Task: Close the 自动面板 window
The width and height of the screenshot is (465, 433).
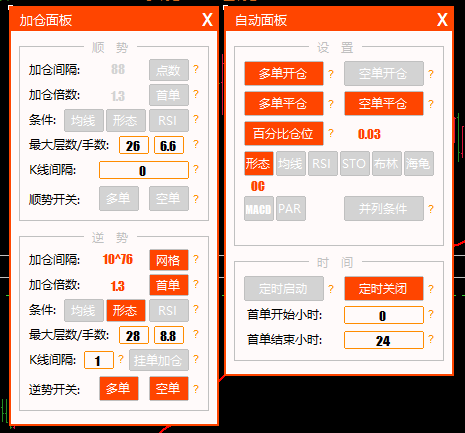Action: (x=442, y=20)
